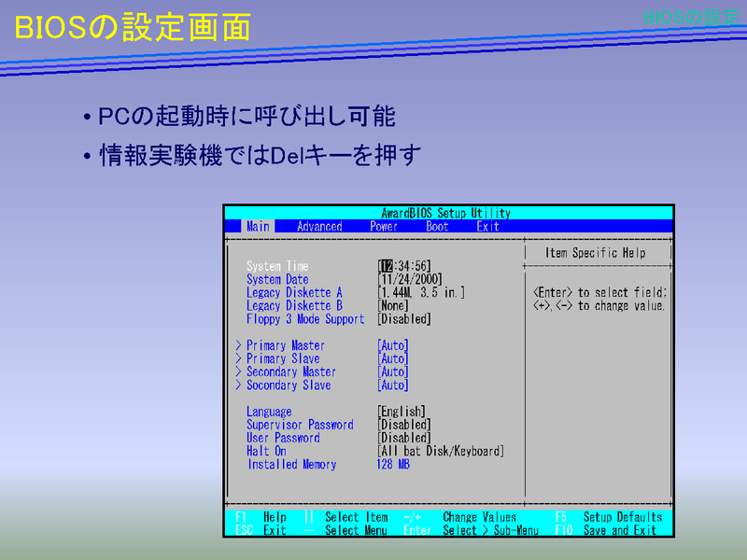Open the Secondary Master sub-menu

tap(290, 372)
